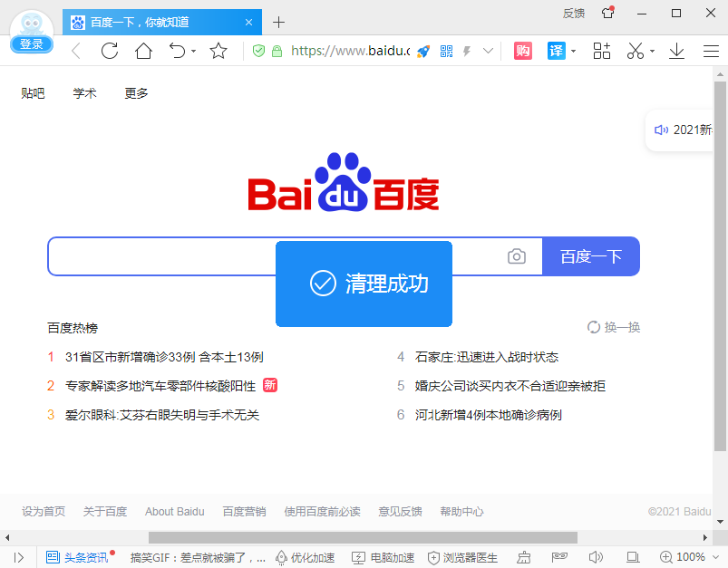The width and height of the screenshot is (728, 568).
Task: Expand the translate options dropdown arrow
Action: [x=573, y=51]
